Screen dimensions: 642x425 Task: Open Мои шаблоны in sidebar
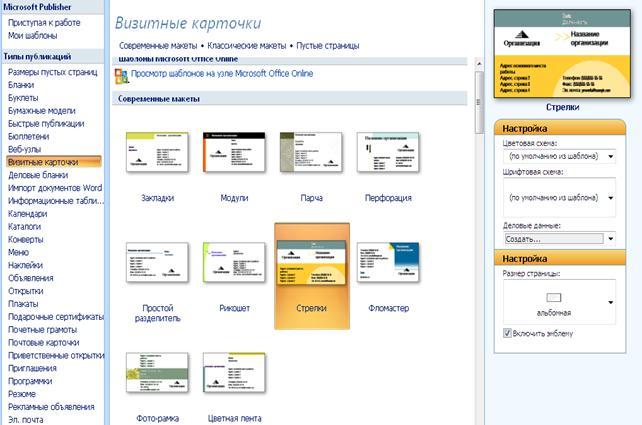click(32, 36)
